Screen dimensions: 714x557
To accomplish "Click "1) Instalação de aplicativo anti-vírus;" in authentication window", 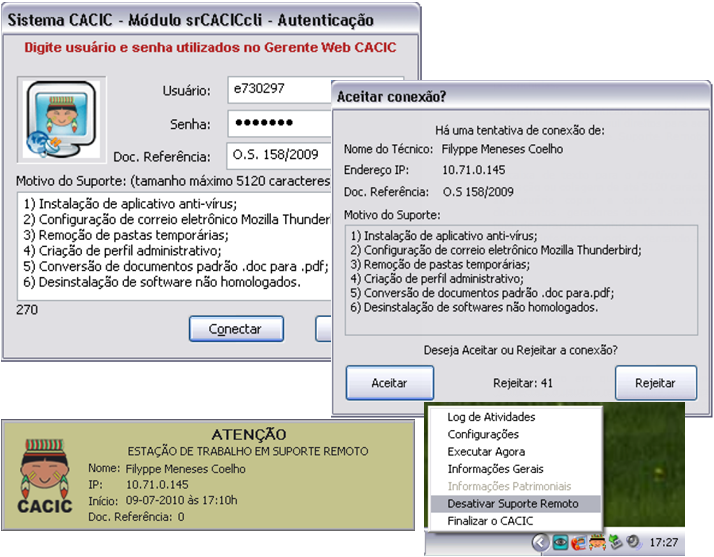I will [130, 204].
